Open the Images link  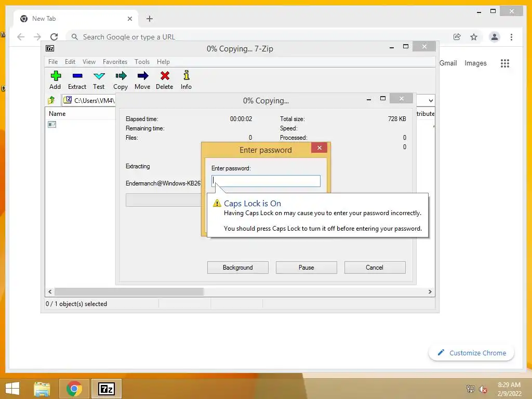click(475, 63)
